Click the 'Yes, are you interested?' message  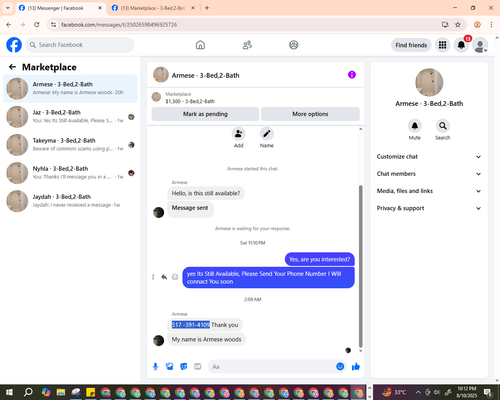pos(320,259)
